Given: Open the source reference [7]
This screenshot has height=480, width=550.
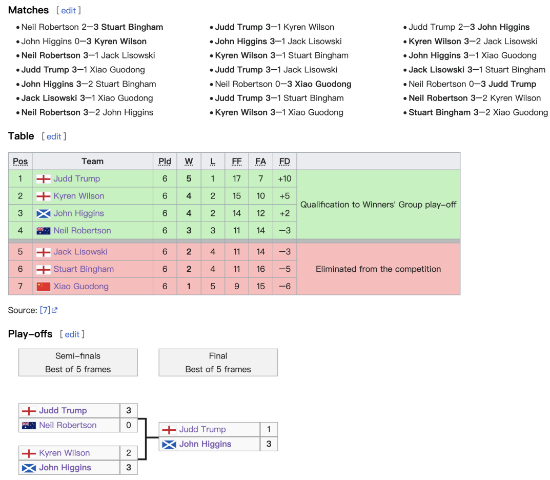Looking at the screenshot, I should tap(45, 310).
